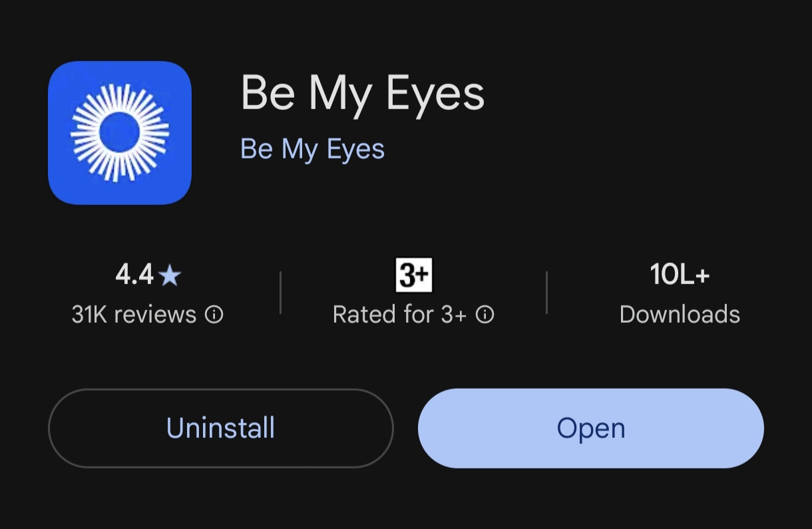
Task: Open the info icon next to 31K reviews
Action: point(214,314)
